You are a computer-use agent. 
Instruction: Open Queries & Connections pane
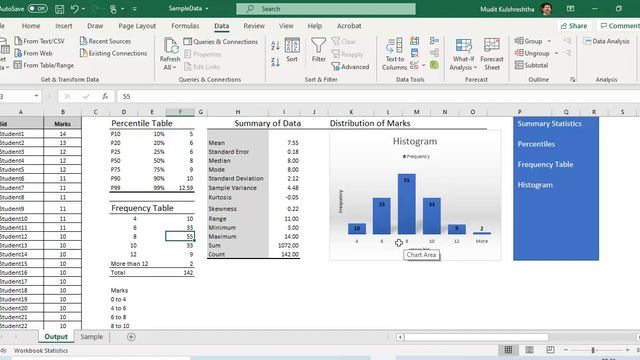tap(221, 42)
